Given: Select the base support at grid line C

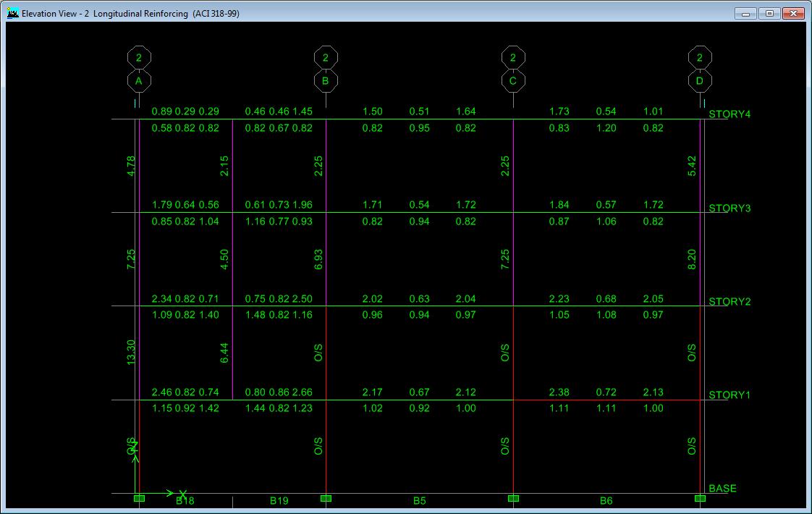Looking at the screenshot, I should (513, 499).
